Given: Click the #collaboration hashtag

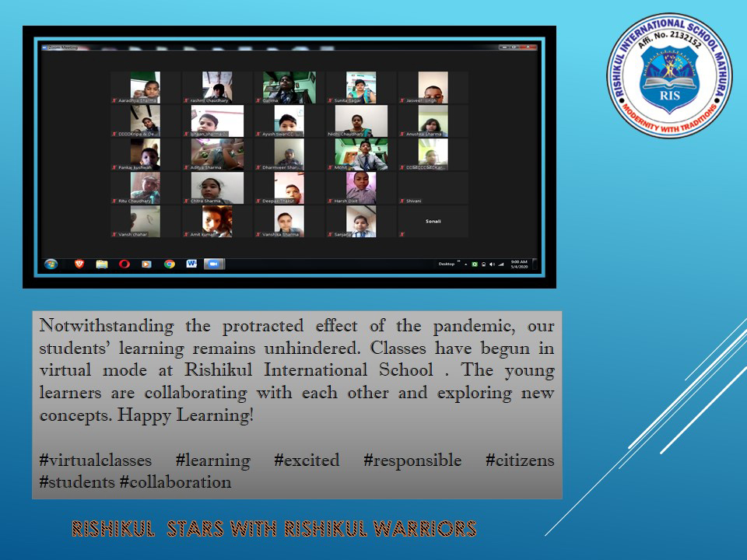Looking at the screenshot, I should coord(175,482).
